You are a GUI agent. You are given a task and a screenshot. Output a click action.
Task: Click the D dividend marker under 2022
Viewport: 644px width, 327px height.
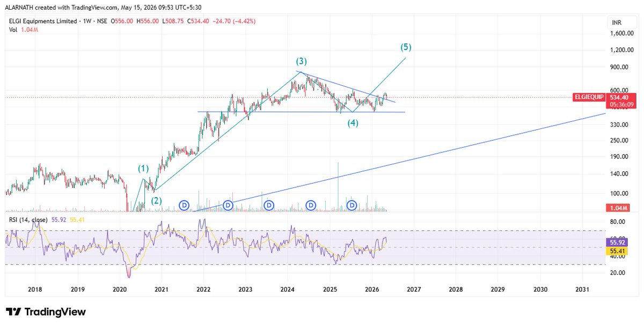click(228, 205)
